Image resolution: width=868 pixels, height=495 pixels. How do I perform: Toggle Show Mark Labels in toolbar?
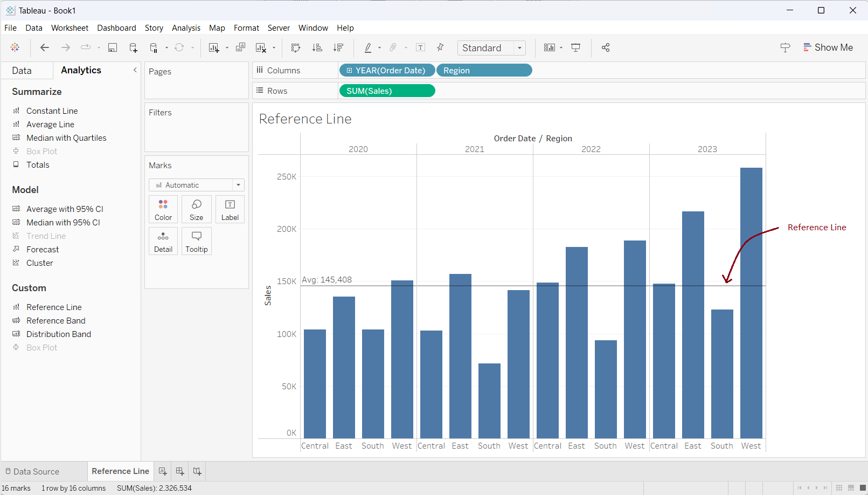click(421, 48)
